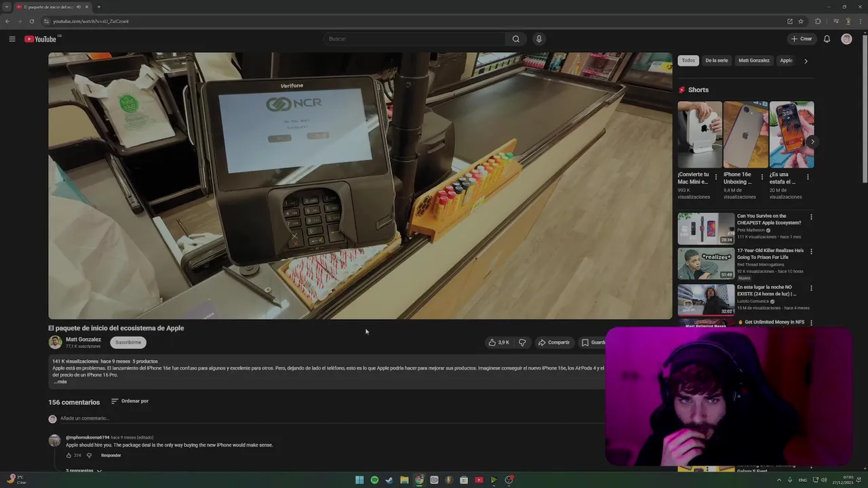Screen dimensions: 868x488
Task: Open the media control icon in browser toolbar
Action: click(835, 21)
